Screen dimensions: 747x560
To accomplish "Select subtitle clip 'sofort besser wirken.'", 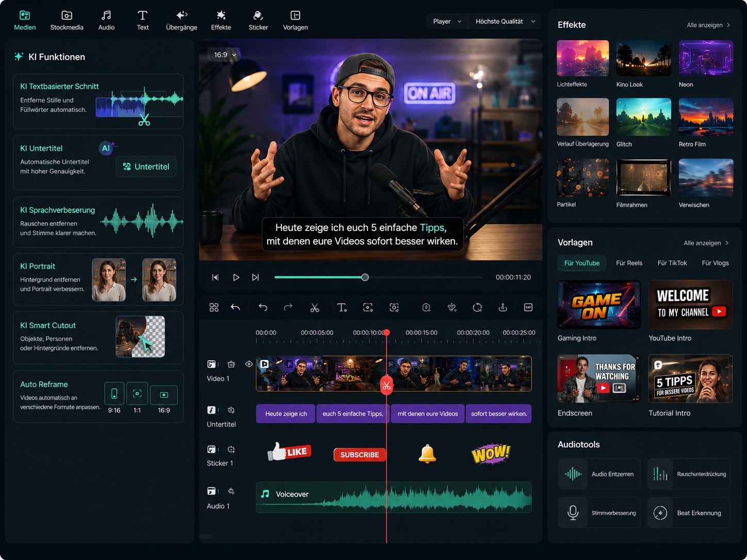I will [x=498, y=414].
